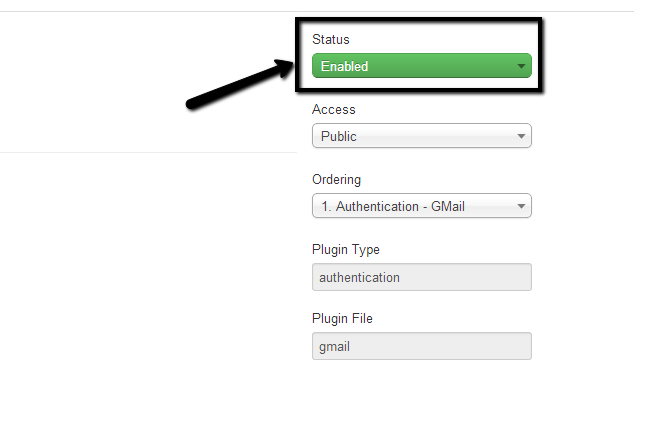This screenshot has width=650, height=427.
Task: Select the word "Public" in Access
Action: [x=339, y=137]
